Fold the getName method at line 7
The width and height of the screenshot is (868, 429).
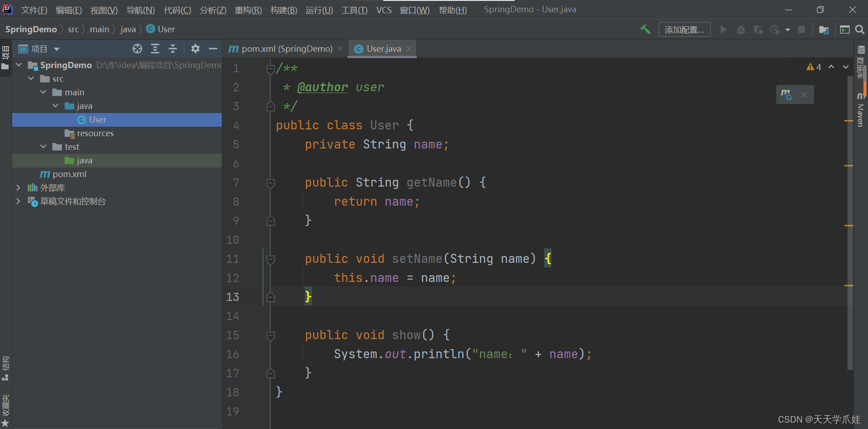coord(271,183)
